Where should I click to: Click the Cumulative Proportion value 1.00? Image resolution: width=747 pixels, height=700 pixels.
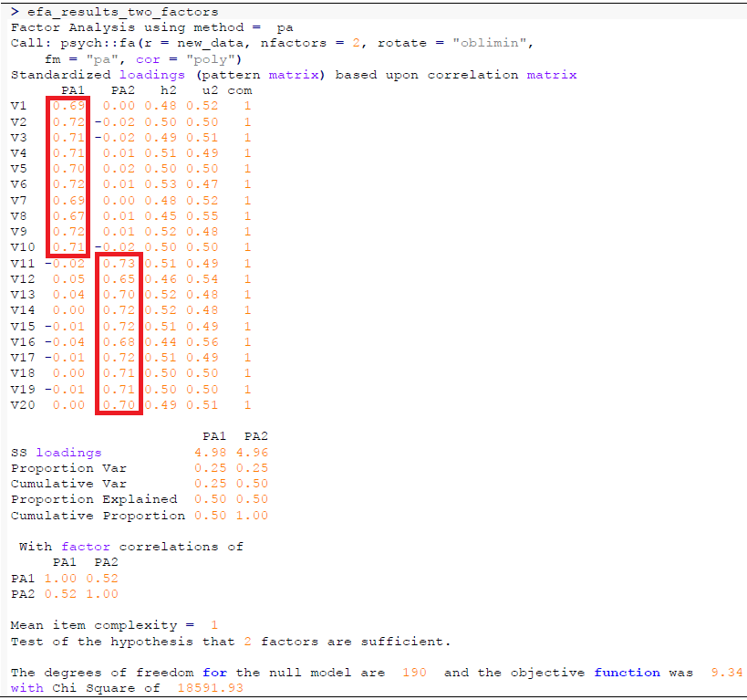click(x=252, y=516)
